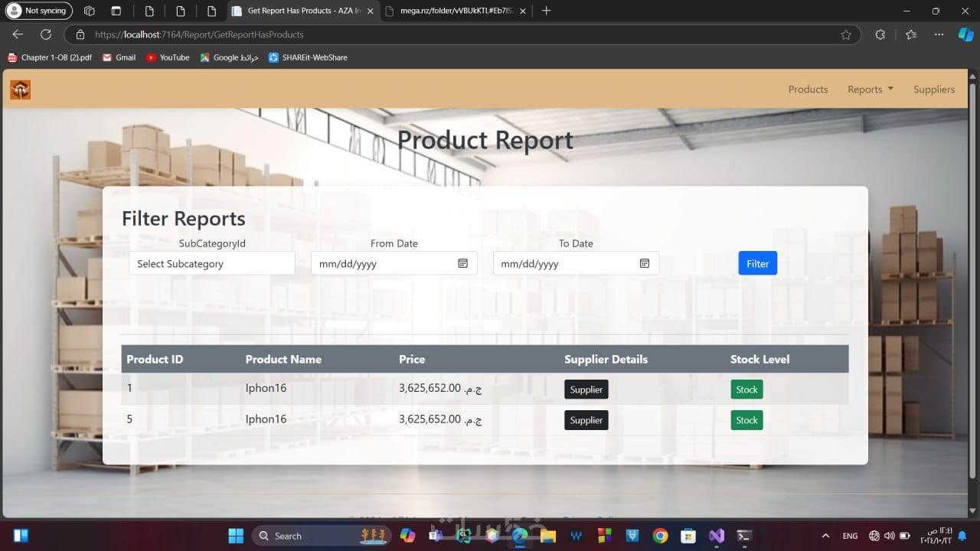Open the 'Chapter 1-OB (2).pdf' bookmark
The image size is (980, 551).
(x=50, y=57)
